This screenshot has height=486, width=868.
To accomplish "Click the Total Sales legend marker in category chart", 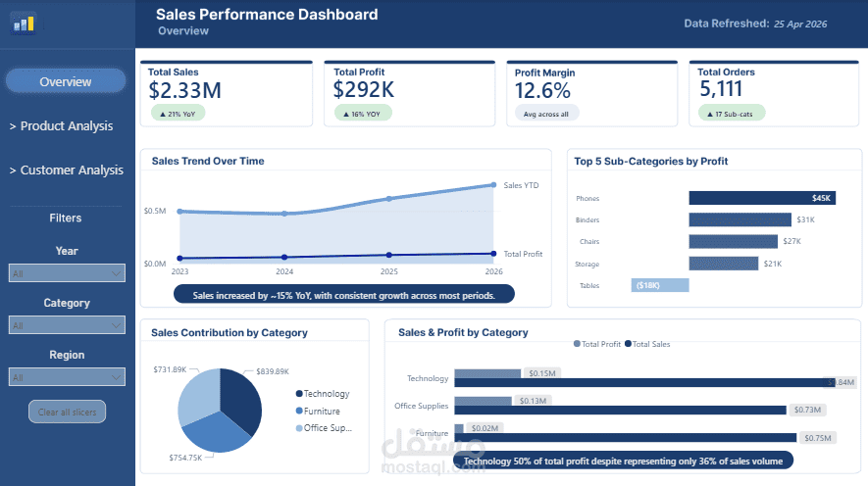I will (628, 343).
